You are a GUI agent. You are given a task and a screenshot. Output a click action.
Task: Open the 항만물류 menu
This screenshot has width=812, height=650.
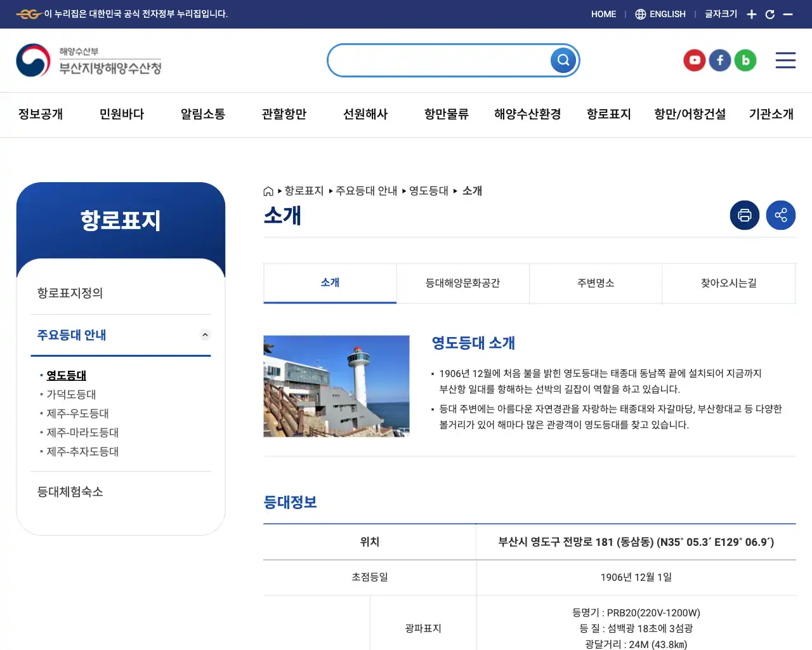[x=447, y=114]
